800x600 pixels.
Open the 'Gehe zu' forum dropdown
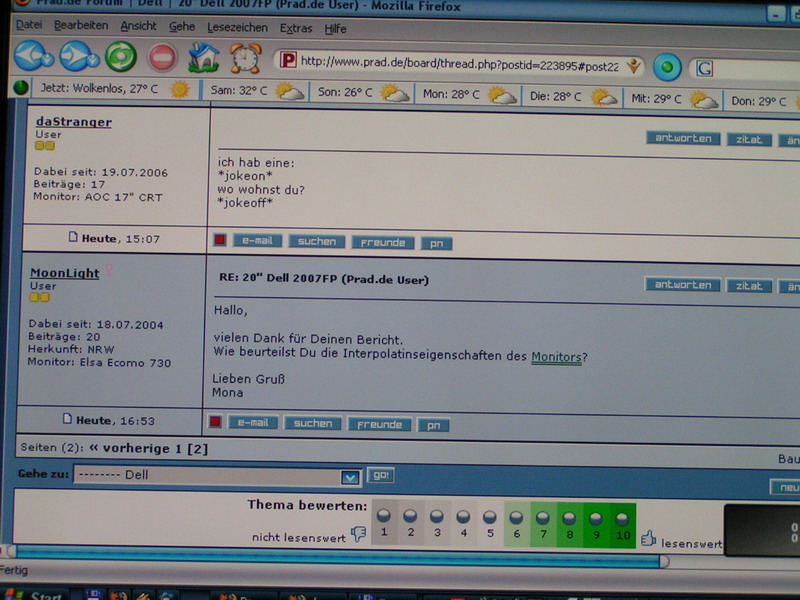tap(349, 477)
